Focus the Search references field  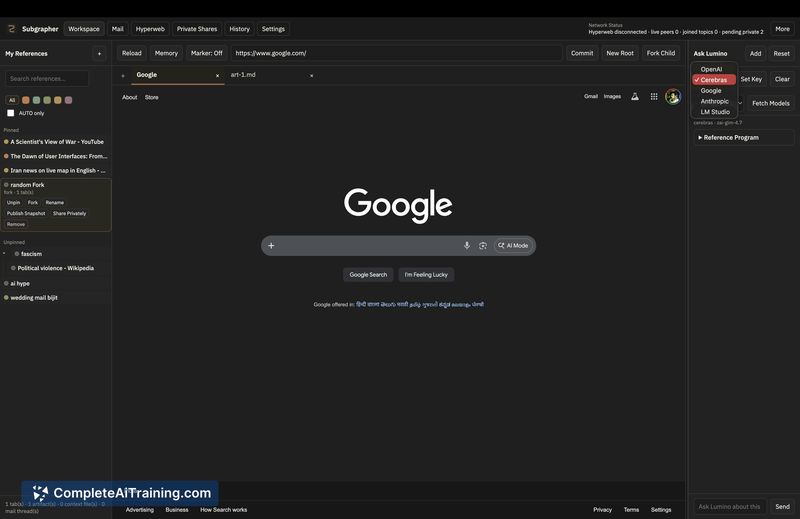tap(47, 79)
